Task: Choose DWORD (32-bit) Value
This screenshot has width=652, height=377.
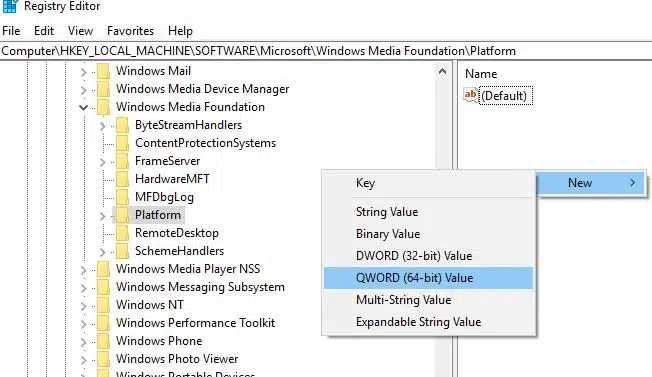Action: [x=428, y=256]
